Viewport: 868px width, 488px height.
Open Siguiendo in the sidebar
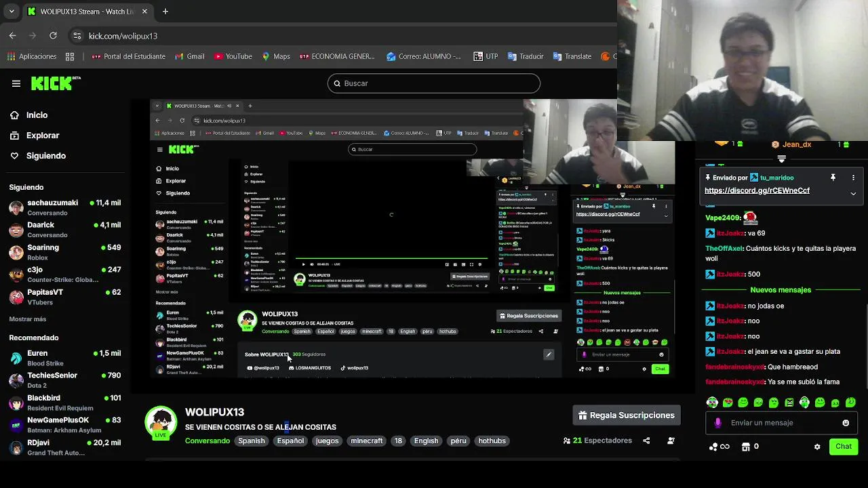[38, 156]
